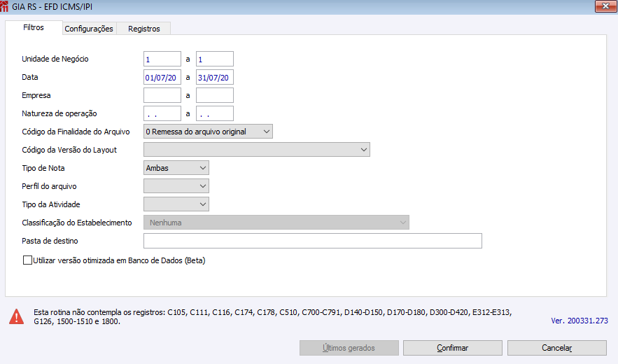
Task: Click the application logo in title bar
Action: click(4, 7)
